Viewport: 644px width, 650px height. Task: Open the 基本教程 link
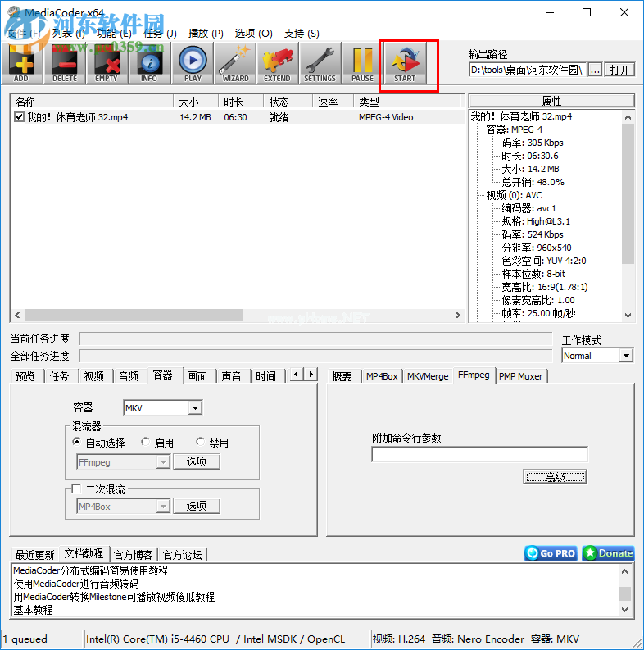coord(33,610)
